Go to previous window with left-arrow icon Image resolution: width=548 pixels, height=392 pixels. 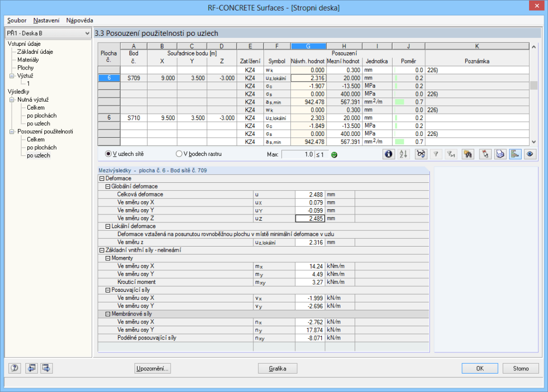point(31,368)
